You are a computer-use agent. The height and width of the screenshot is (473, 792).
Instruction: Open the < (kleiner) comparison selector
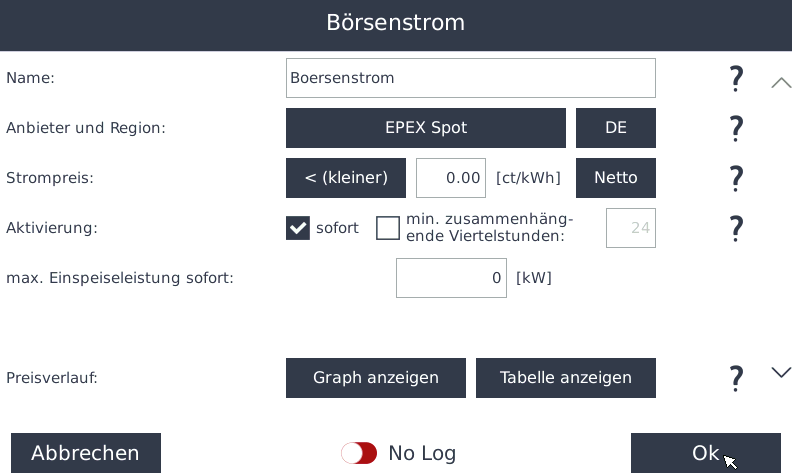pos(346,178)
